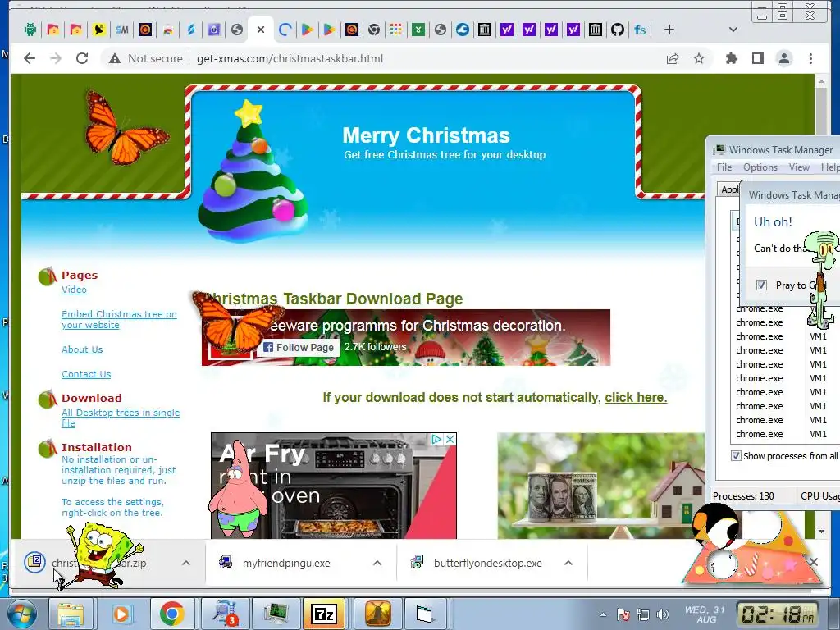Screen dimensions: 840x630
Task: Expand butterflyondesktop.exe download options
Action: coord(568,563)
